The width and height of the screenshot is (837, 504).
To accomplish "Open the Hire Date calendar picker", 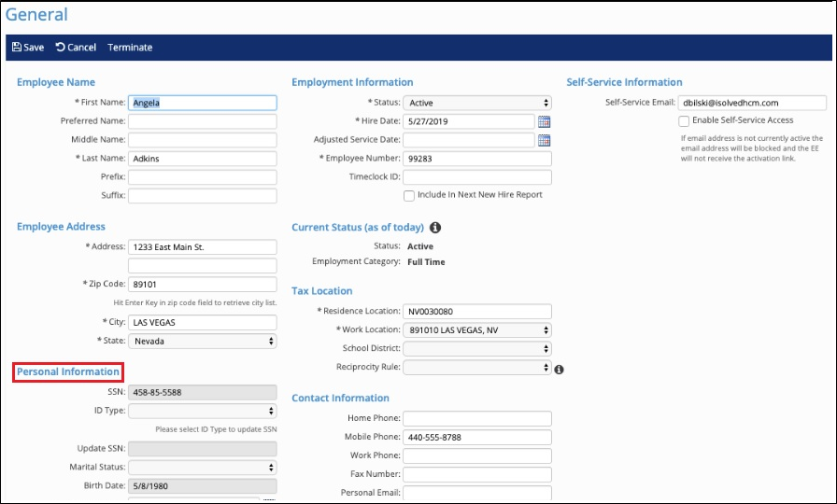I will [x=545, y=121].
